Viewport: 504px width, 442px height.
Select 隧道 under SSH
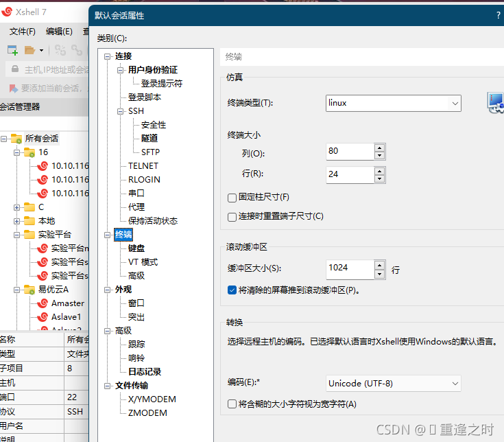click(x=149, y=139)
